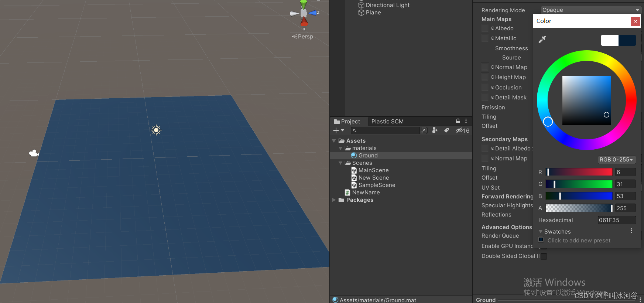This screenshot has height=303, width=644.
Task: Click the hue ring handle
Action: click(x=548, y=122)
